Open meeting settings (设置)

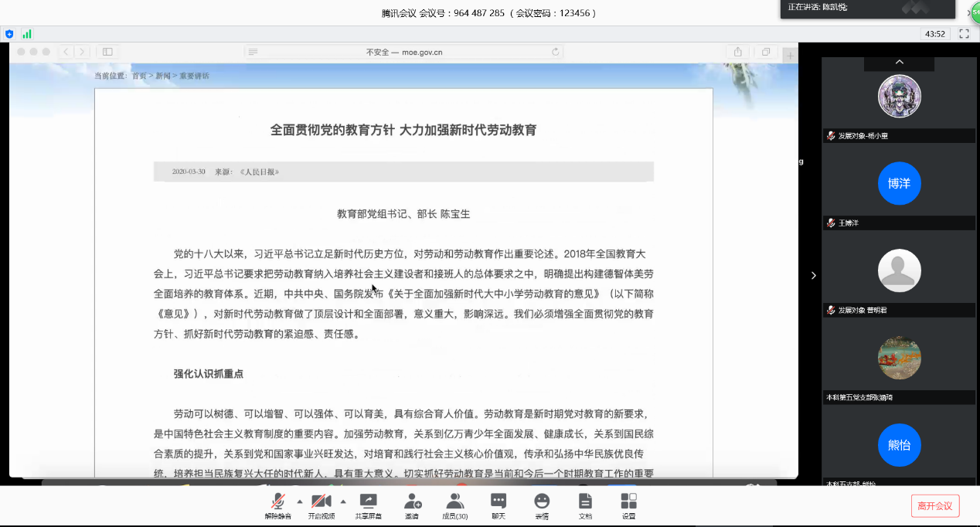coord(628,505)
